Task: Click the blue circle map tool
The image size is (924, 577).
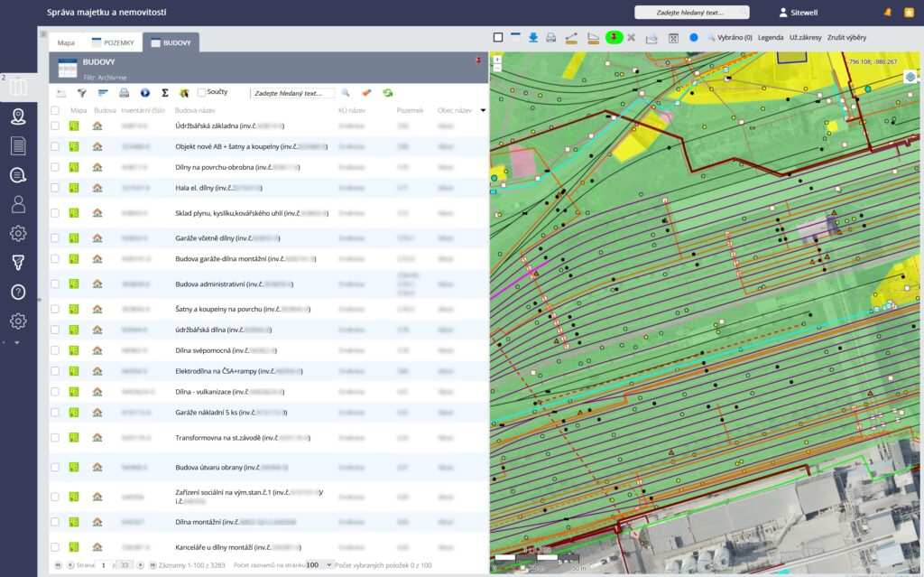Action: [694, 37]
